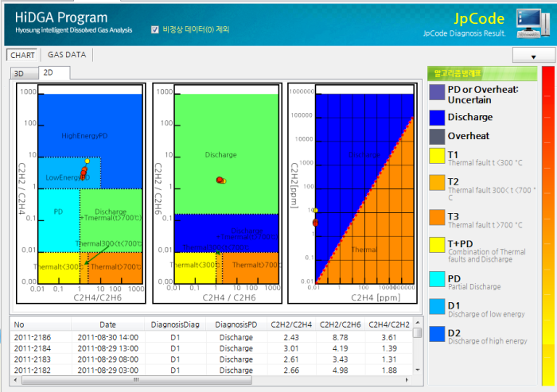557x392 pixels.
Task: Click the 3.61 value cell
Action: [x=389, y=337]
